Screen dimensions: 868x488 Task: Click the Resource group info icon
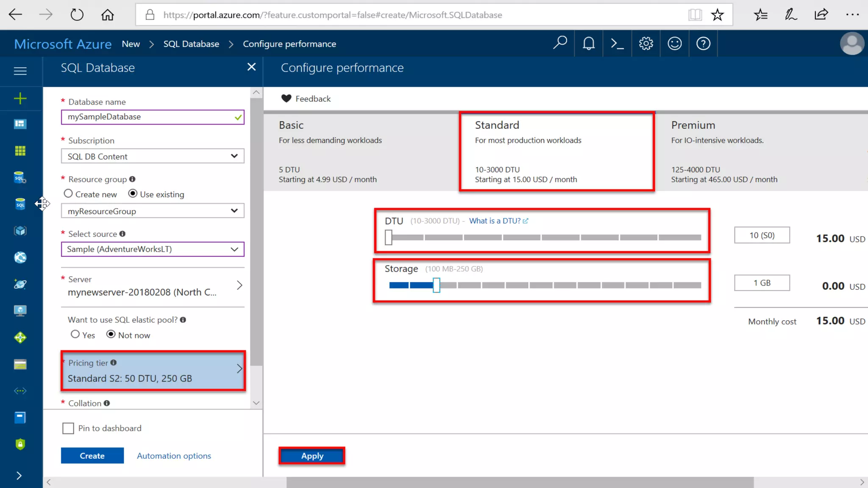(x=132, y=179)
